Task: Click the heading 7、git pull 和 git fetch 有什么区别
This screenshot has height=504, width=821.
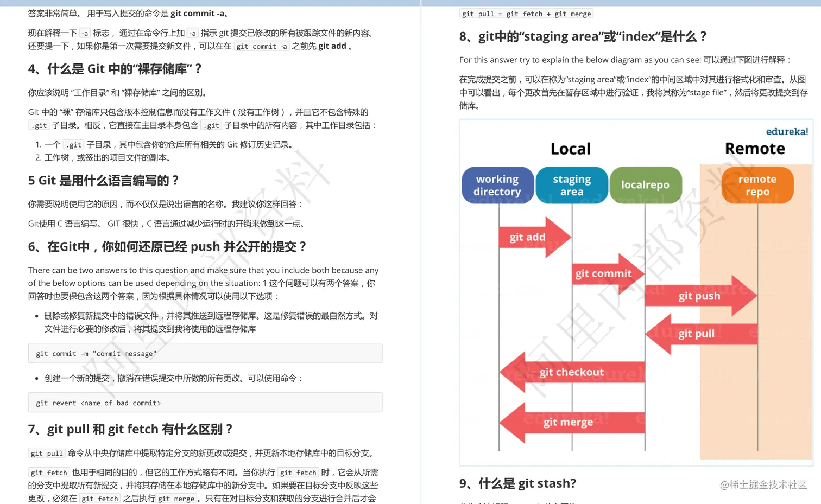Action: coord(130,429)
